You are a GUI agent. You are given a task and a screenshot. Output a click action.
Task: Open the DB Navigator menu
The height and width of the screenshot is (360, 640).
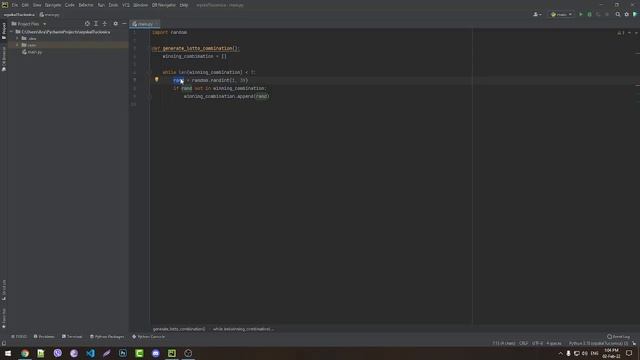click(164, 5)
